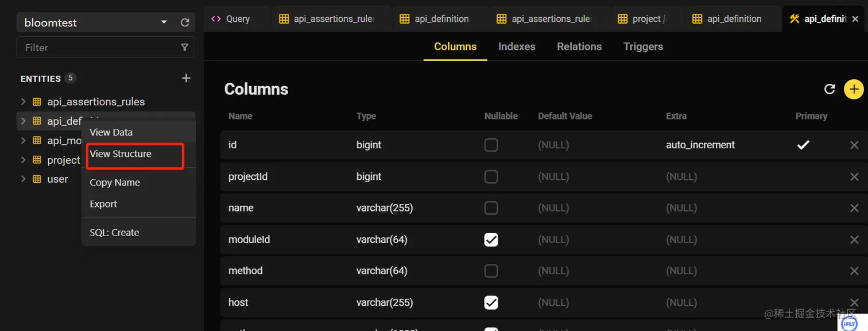Viewport: 868px width, 331px height.
Task: Toggle the nullable checkbox for moduleId
Action: pos(491,240)
